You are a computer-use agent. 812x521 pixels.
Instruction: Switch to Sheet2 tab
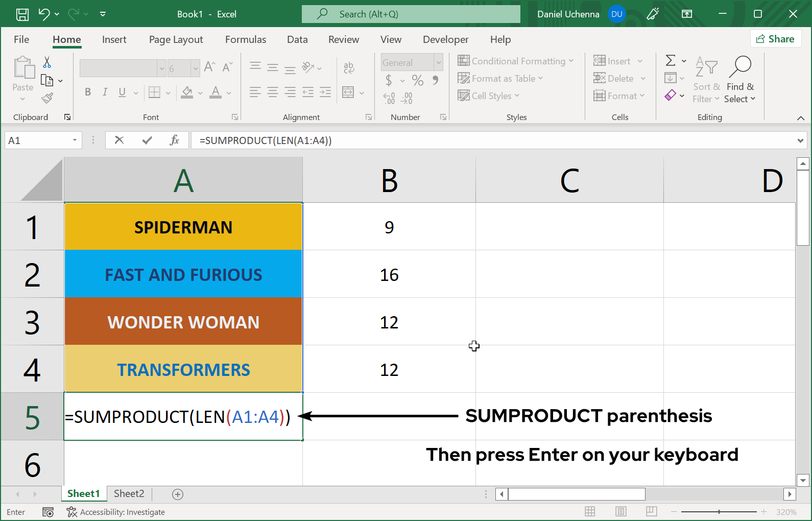pos(129,493)
